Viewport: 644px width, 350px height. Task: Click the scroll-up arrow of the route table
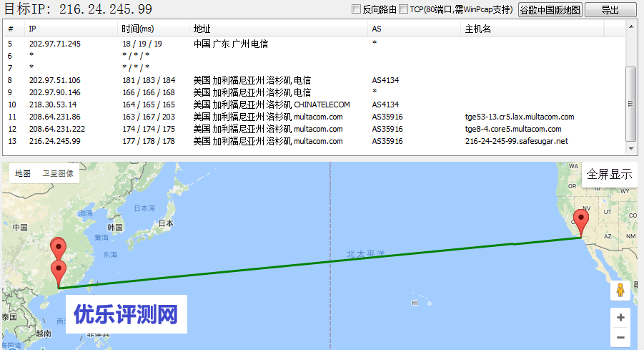click(x=631, y=27)
